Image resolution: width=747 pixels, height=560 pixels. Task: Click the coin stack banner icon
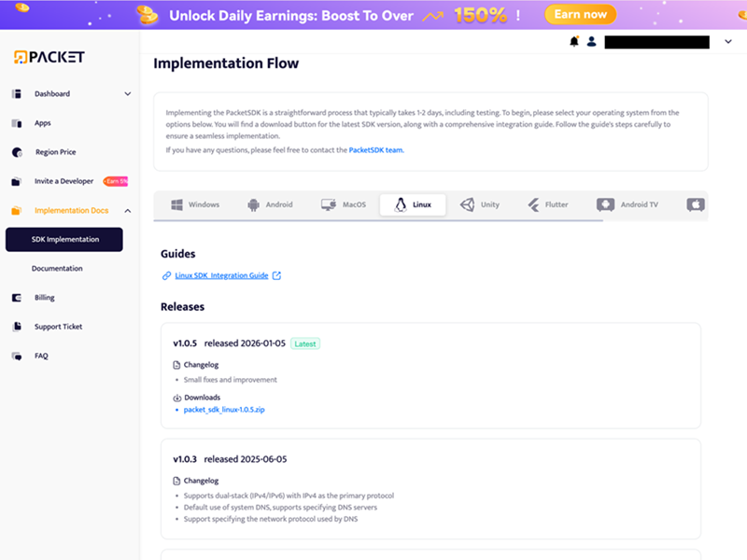pos(148,15)
